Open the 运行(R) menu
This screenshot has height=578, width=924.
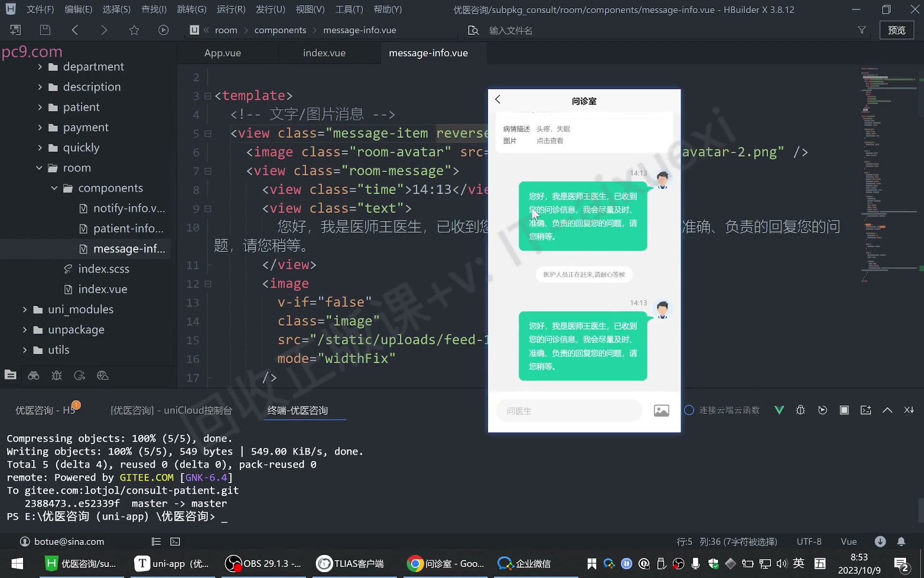[x=231, y=9]
